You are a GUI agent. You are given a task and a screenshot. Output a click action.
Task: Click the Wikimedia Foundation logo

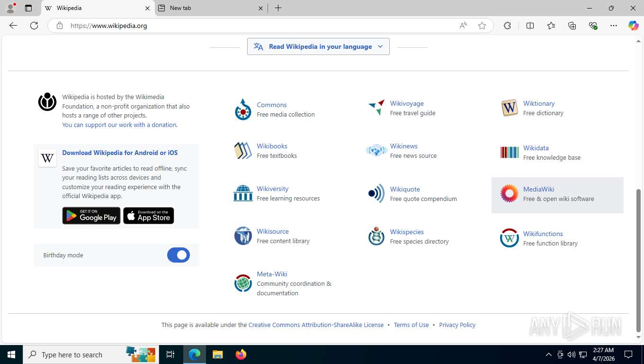click(x=47, y=101)
